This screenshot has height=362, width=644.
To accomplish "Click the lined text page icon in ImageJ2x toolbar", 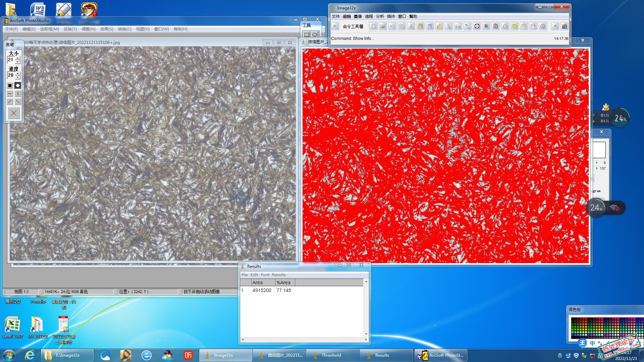I will (x=496, y=26).
